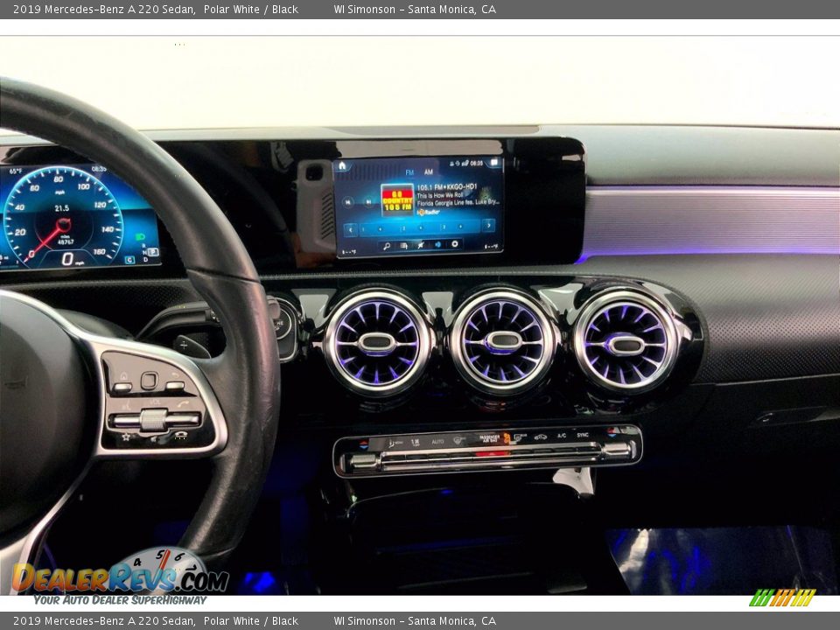Switch radio band to FM
Viewport: 840px width, 630px height.
[x=409, y=172]
